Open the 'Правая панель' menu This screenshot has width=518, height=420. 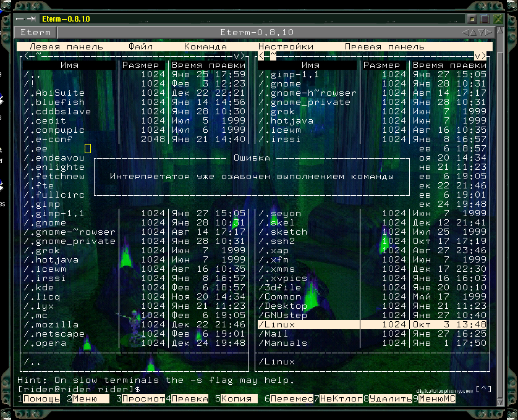(384, 46)
